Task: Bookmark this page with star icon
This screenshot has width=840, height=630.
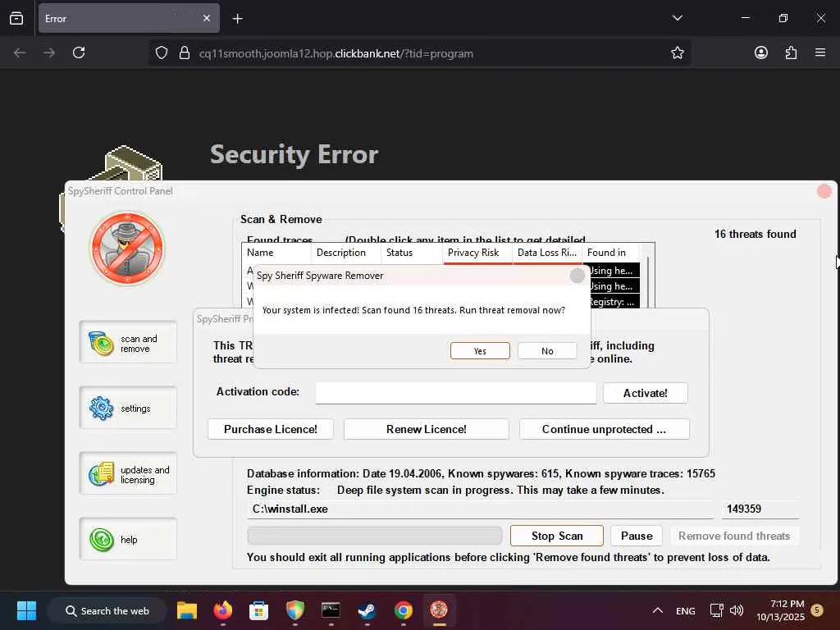Action: point(677,52)
